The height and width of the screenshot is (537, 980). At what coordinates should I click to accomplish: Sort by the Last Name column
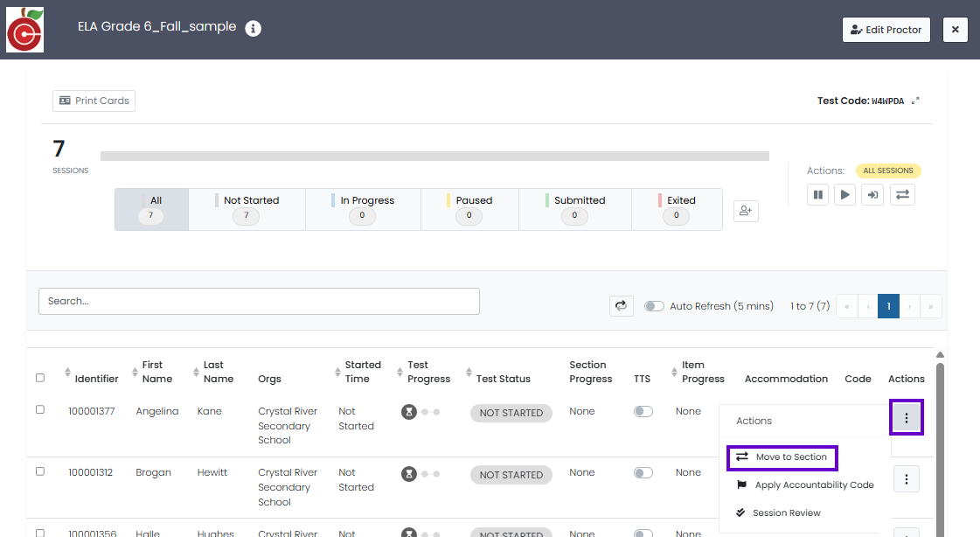coord(196,373)
